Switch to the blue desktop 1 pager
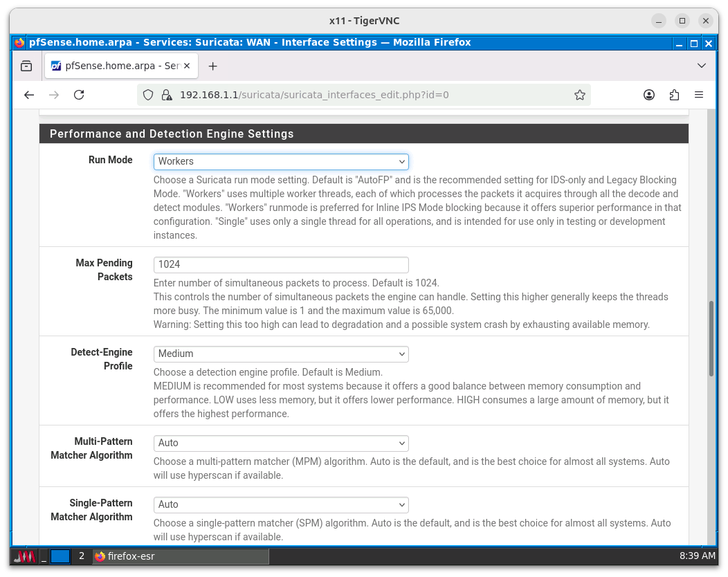The width and height of the screenshot is (728, 577). [x=60, y=556]
